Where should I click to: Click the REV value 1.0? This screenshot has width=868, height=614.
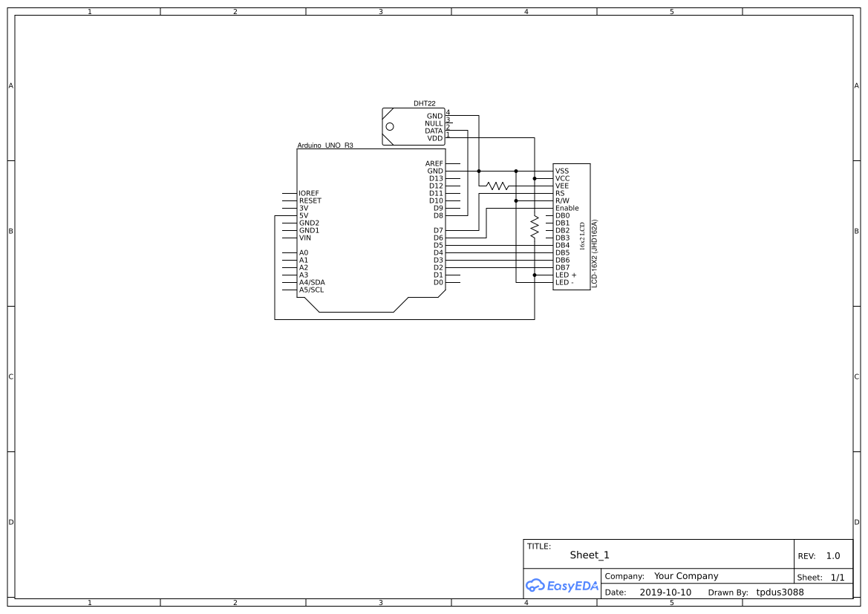(833, 556)
